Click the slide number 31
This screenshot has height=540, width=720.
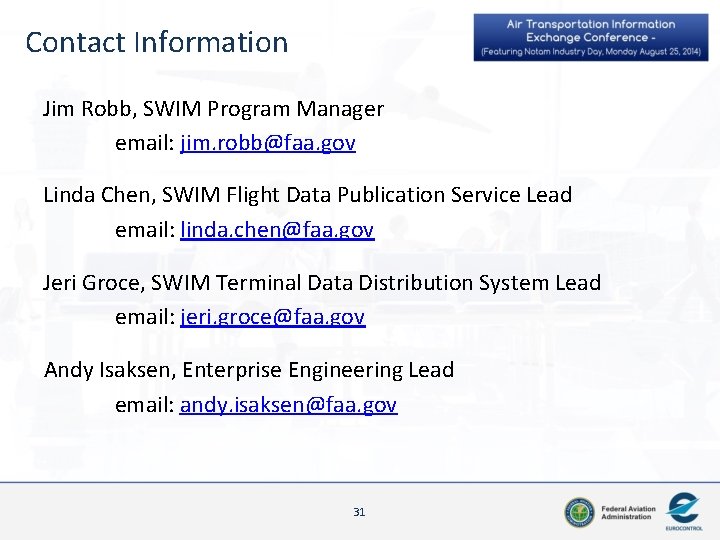point(359,512)
